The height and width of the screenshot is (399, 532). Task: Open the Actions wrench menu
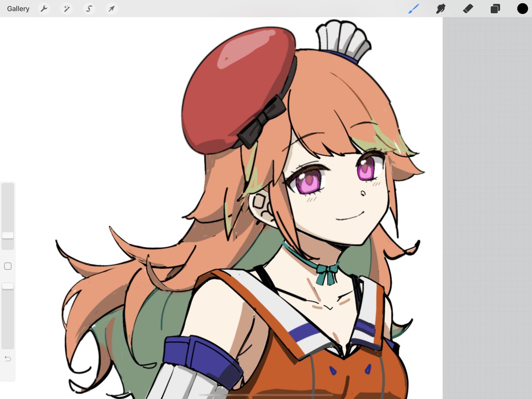click(x=44, y=8)
